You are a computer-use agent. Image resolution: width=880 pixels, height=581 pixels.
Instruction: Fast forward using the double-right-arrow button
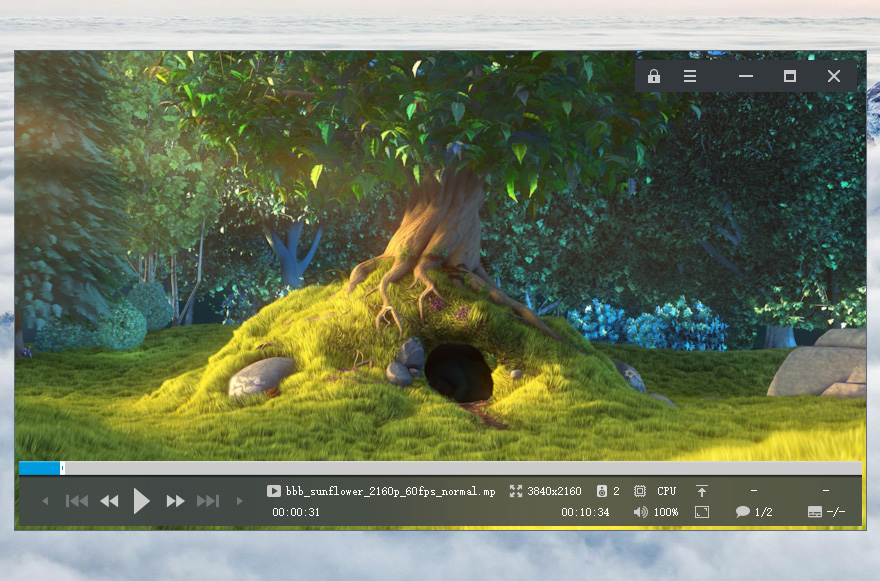point(175,501)
